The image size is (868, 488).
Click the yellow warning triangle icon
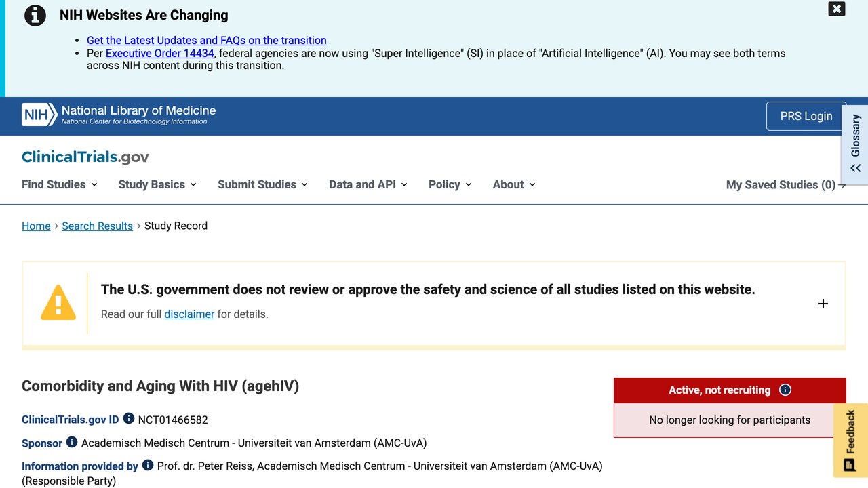58,302
